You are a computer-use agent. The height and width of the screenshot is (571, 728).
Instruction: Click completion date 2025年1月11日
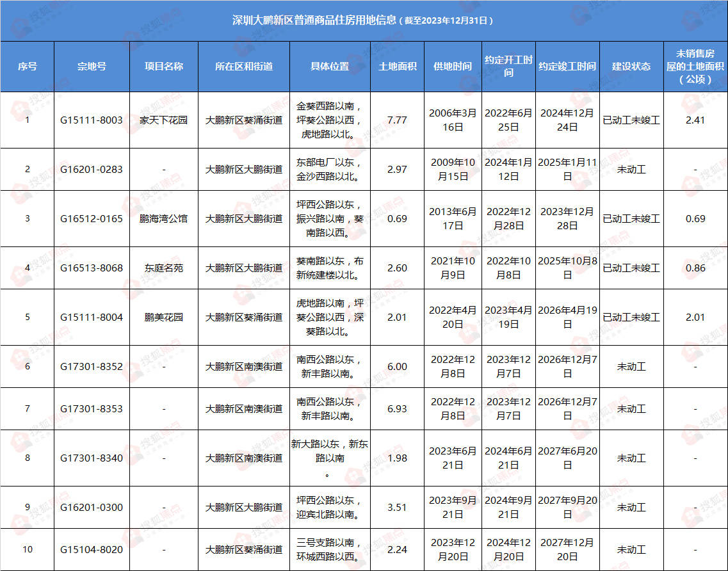coord(567,170)
